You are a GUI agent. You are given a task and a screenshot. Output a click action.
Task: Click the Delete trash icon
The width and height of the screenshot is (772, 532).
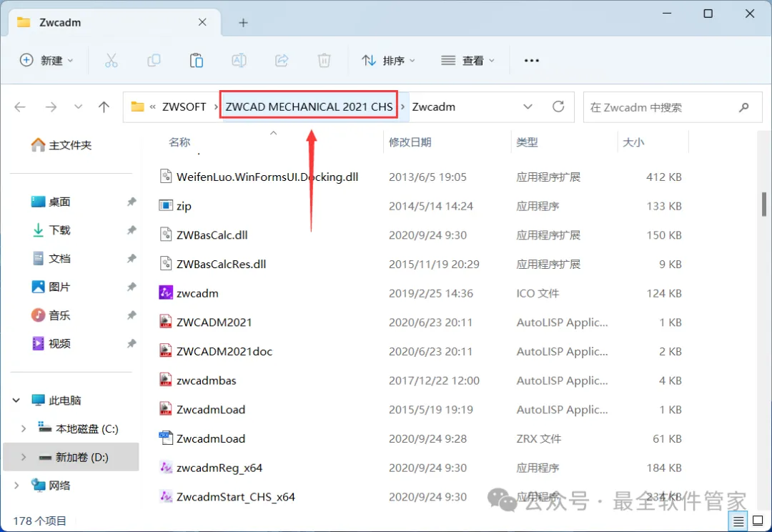pos(324,61)
